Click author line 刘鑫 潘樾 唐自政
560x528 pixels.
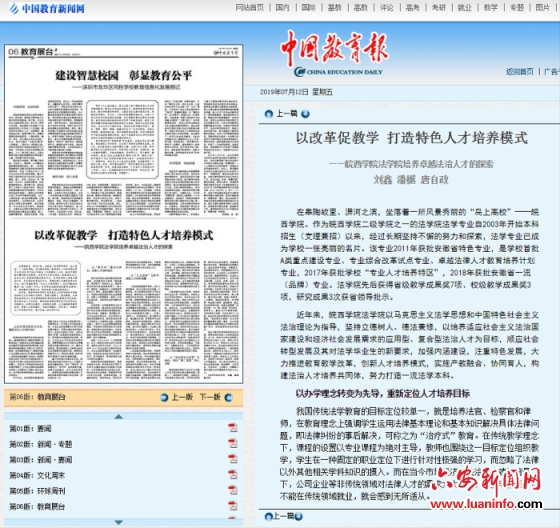coord(411,179)
